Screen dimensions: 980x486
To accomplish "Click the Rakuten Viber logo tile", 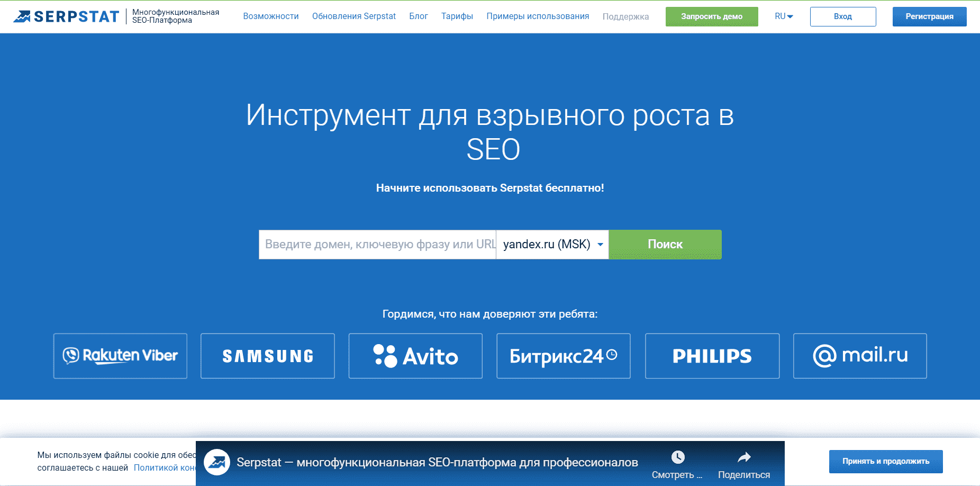I will click(x=120, y=356).
